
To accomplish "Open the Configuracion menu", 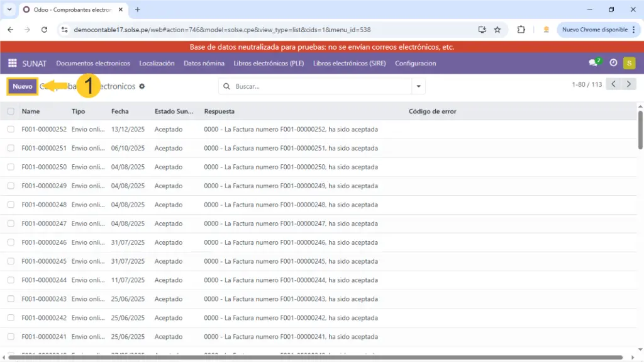I will (415, 63).
